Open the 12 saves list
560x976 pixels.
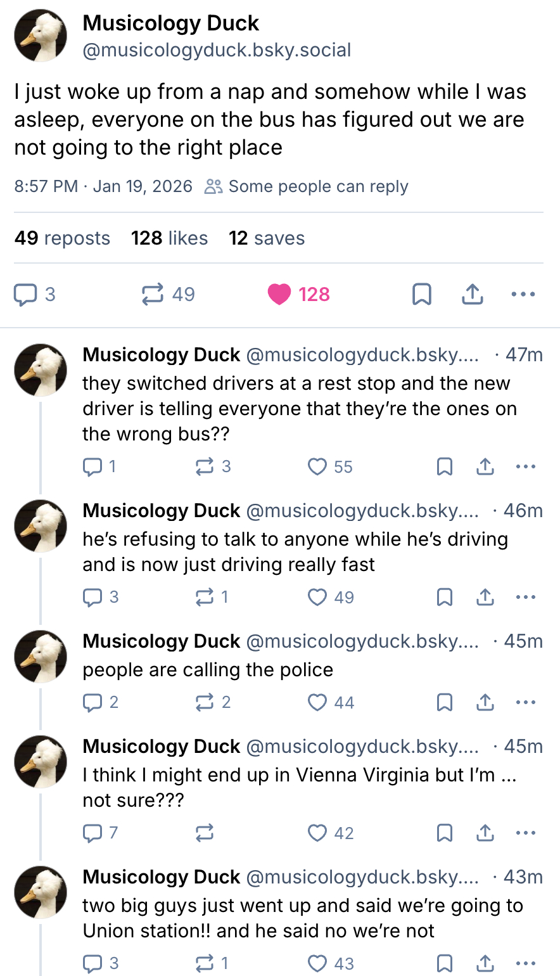pyautogui.click(x=267, y=238)
